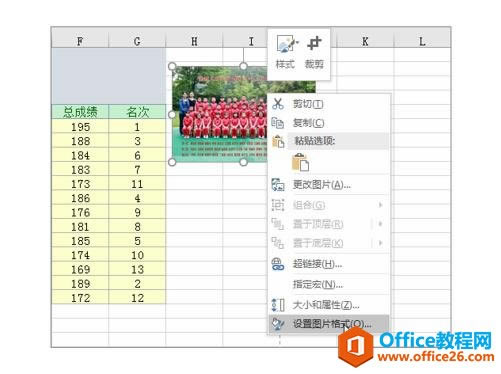Expand the 置于底层(K) submenu arrow
This screenshot has width=501, height=374.
[380, 243]
